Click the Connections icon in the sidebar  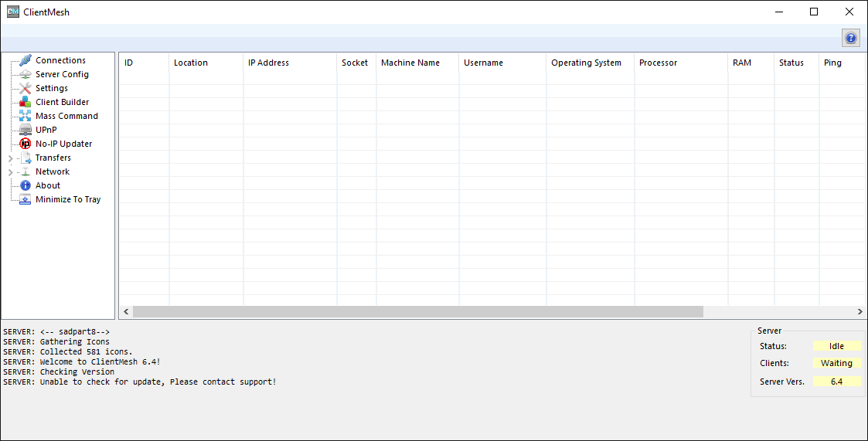click(x=26, y=60)
